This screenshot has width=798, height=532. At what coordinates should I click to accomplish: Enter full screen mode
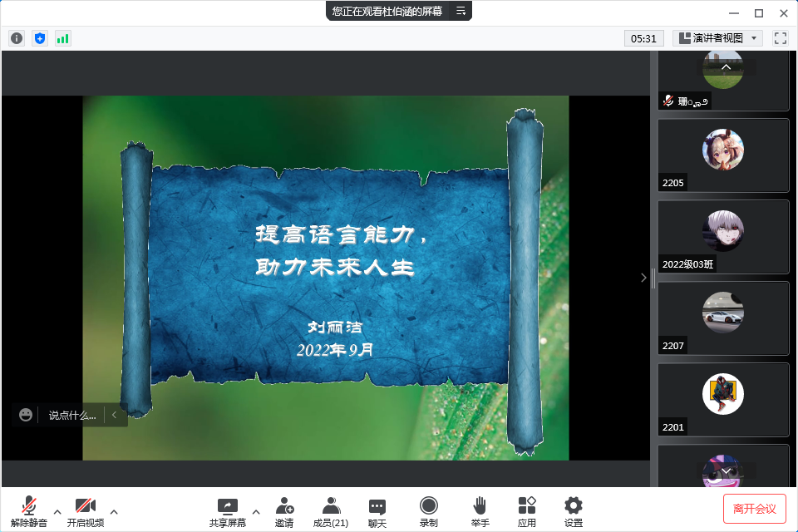click(x=780, y=38)
